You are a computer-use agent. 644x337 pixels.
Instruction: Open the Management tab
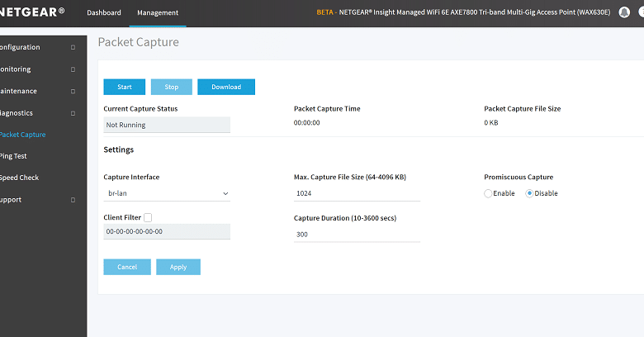pos(158,12)
